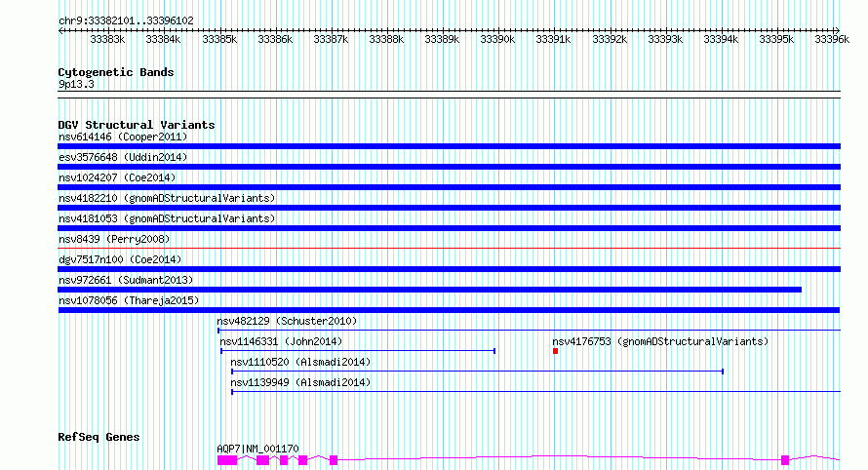Click the 33390k ruler position
This screenshot has width=868, height=470.
pyautogui.click(x=497, y=39)
